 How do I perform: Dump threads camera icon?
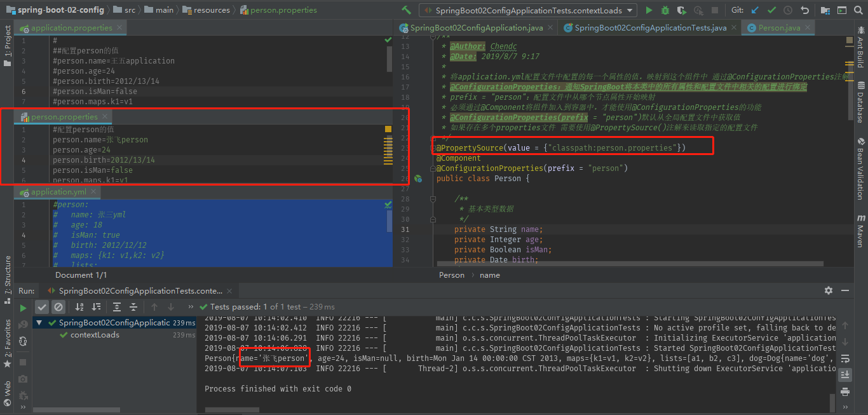click(23, 379)
